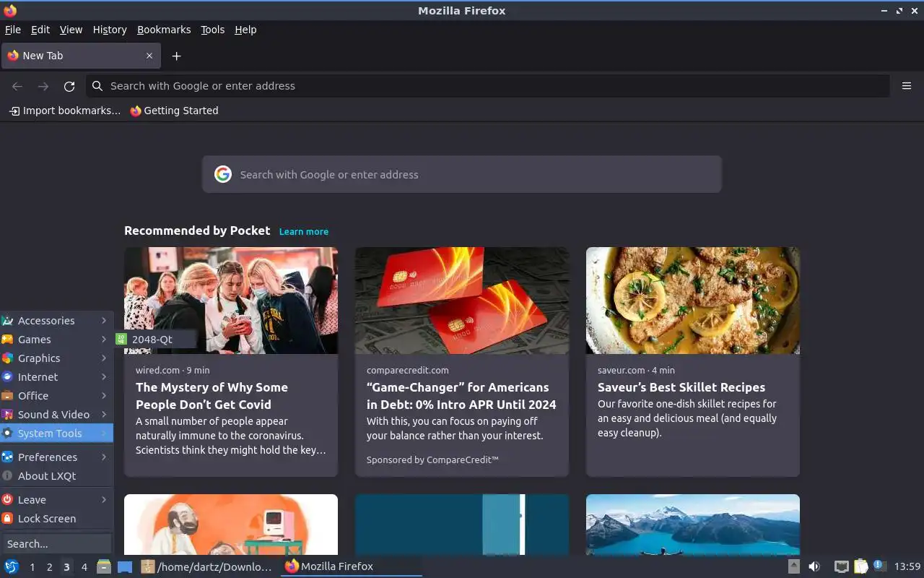924x578 pixels.
Task: Close the New Tab tab
Action: 149,56
